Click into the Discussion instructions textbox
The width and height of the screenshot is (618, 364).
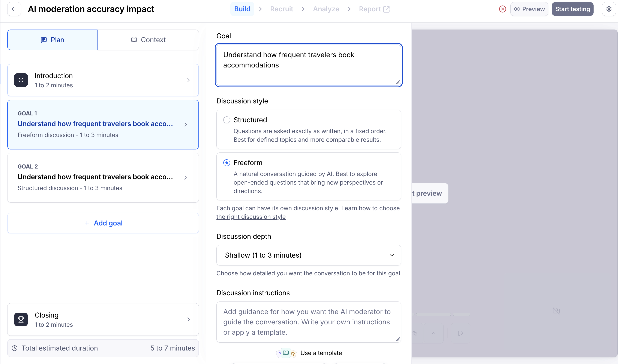[x=309, y=322]
